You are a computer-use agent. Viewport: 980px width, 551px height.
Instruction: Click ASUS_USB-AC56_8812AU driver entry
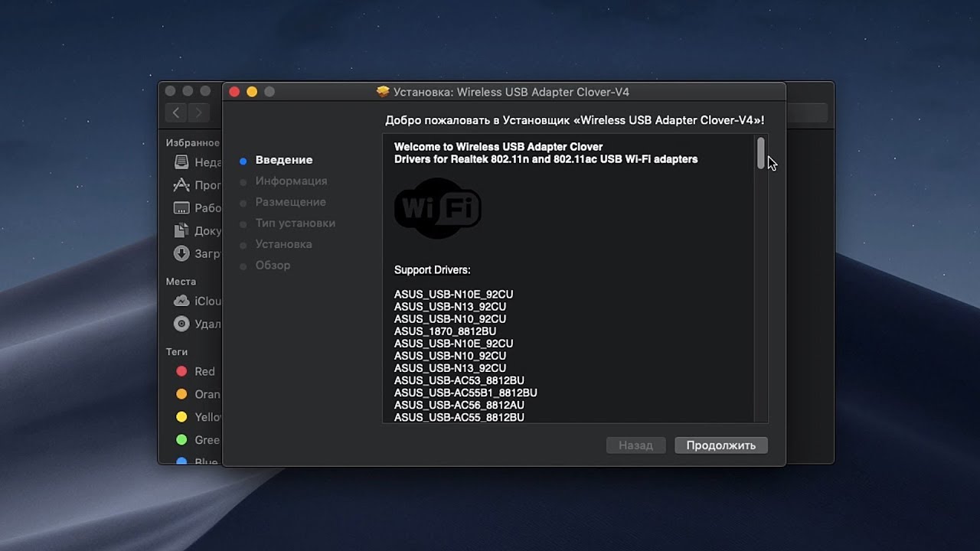(x=459, y=405)
